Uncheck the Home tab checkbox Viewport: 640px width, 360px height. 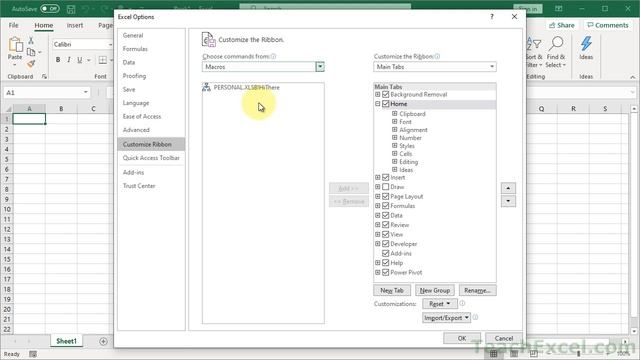coord(386,104)
